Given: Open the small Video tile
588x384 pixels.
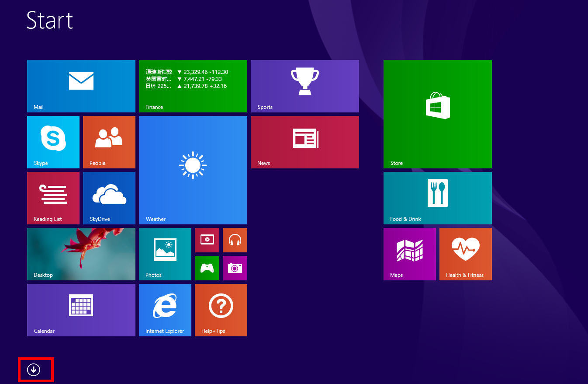Looking at the screenshot, I should pyautogui.click(x=207, y=240).
